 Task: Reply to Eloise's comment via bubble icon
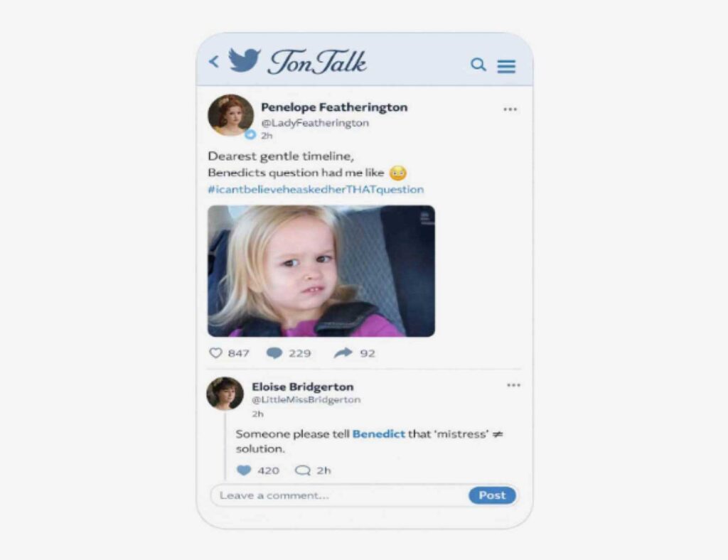click(x=303, y=470)
